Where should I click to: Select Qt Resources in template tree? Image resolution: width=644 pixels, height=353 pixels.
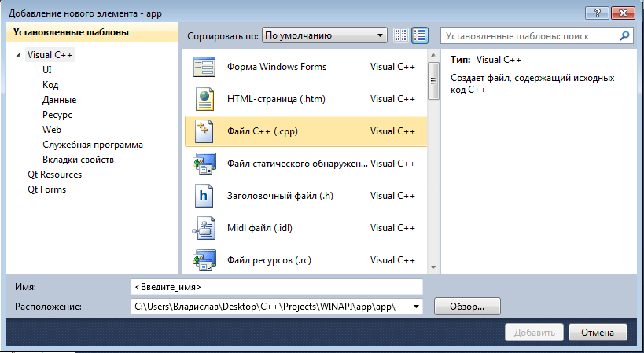(54, 175)
